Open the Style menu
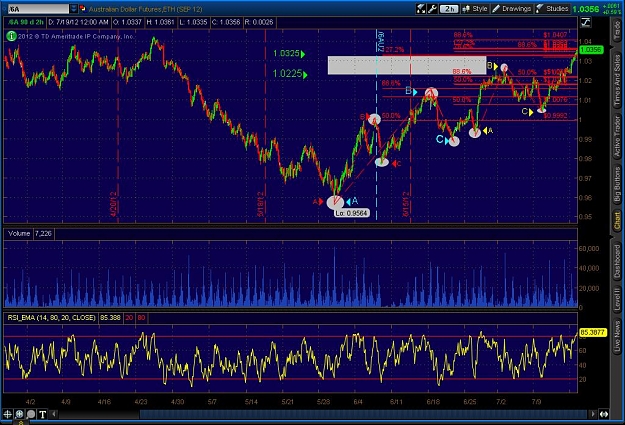 click(x=475, y=8)
